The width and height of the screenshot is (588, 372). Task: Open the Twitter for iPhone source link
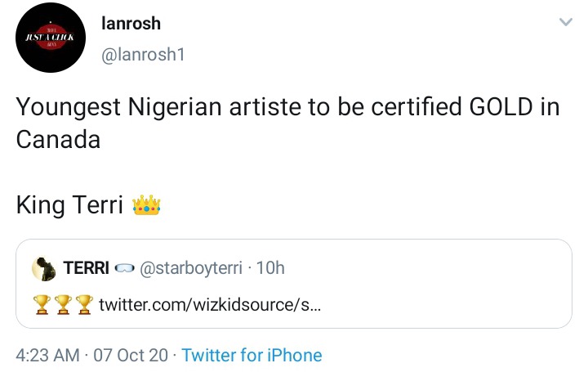tap(252, 355)
